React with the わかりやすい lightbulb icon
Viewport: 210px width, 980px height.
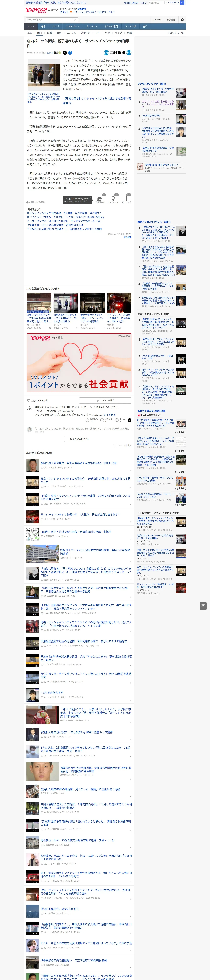click(x=113, y=199)
